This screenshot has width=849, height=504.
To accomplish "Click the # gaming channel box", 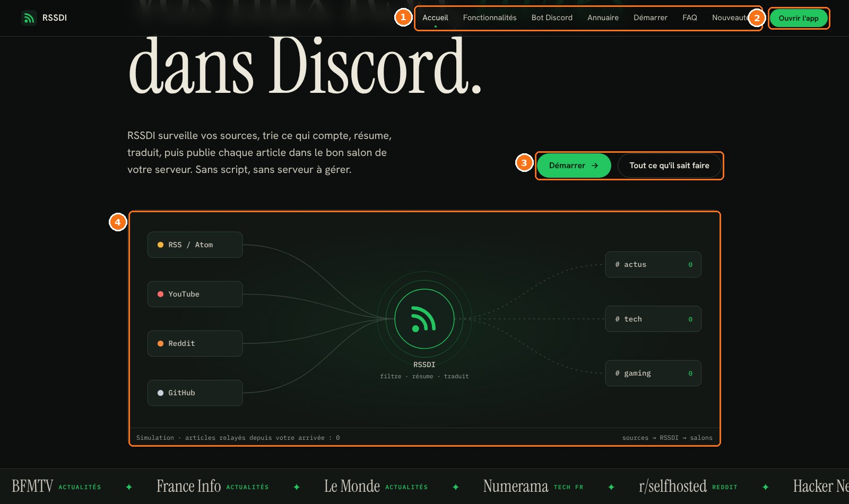I will click(653, 373).
